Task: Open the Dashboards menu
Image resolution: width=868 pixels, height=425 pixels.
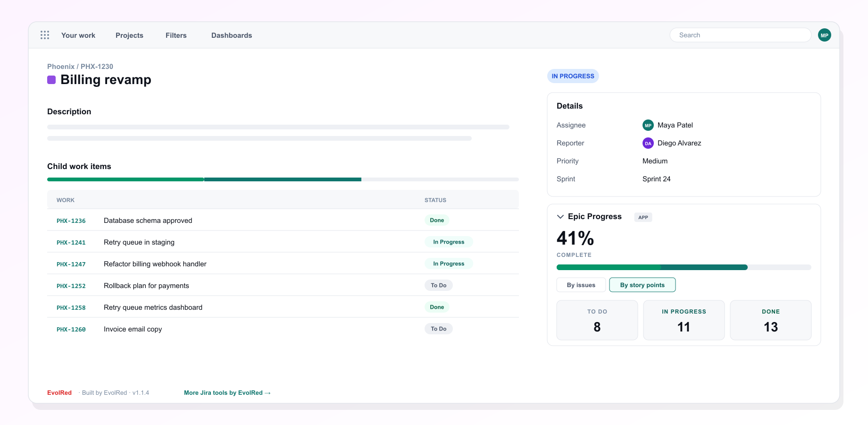Action: tap(232, 35)
